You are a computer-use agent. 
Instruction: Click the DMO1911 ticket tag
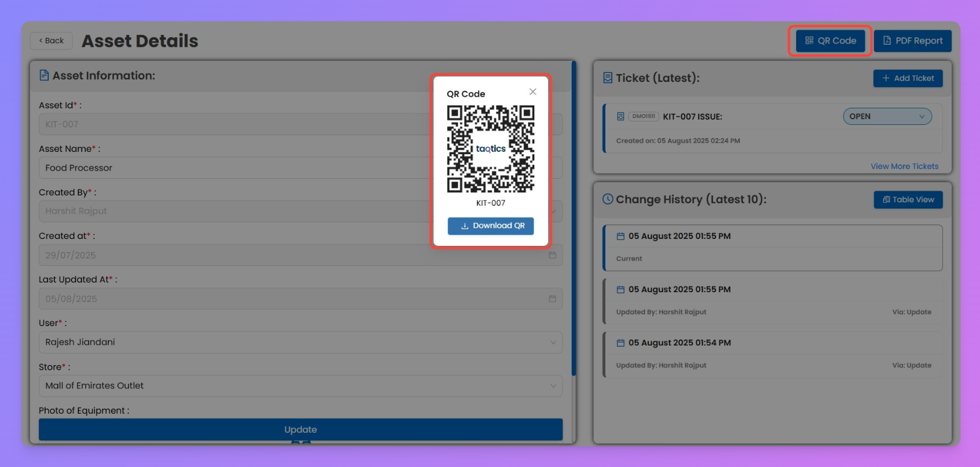point(644,116)
